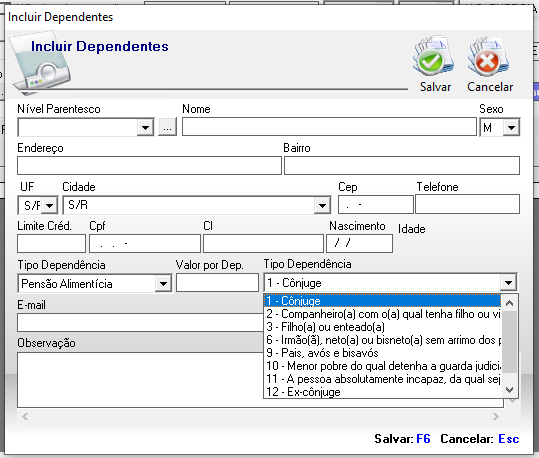Open the Sexo dropdown arrow

(x=511, y=128)
